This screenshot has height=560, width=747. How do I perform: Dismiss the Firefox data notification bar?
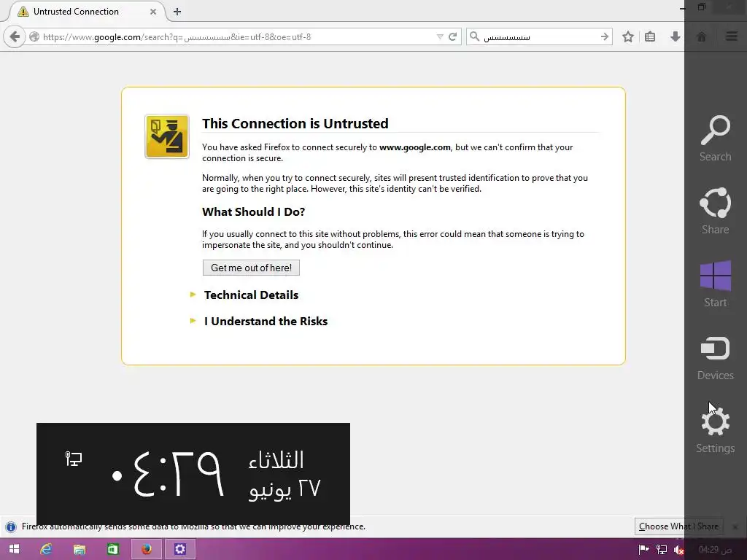[735, 526]
